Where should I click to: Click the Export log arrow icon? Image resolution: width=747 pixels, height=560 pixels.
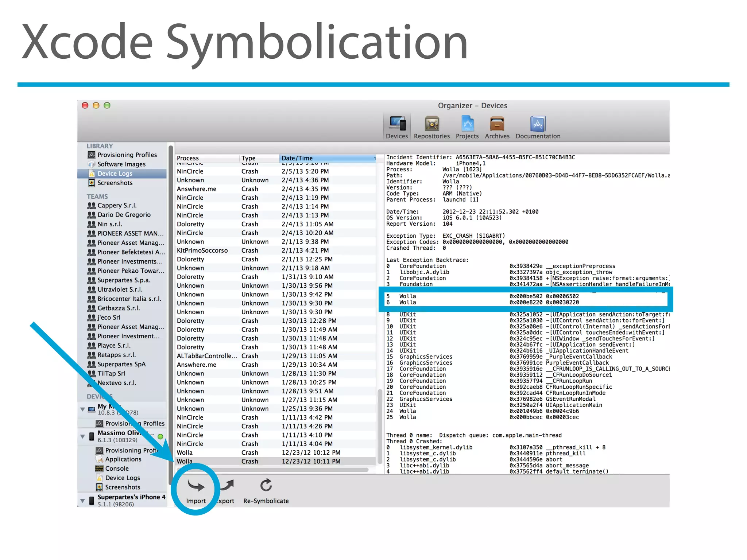(x=227, y=485)
